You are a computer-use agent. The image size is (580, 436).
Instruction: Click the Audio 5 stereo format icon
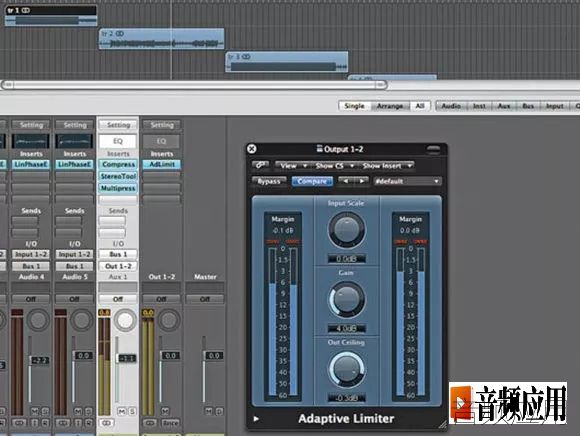click(x=63, y=422)
